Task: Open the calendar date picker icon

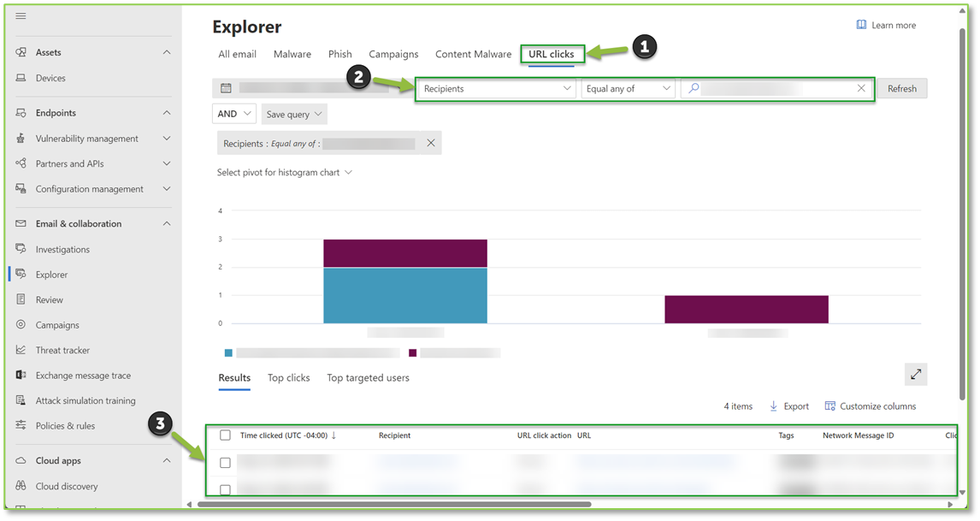Action: (x=226, y=88)
